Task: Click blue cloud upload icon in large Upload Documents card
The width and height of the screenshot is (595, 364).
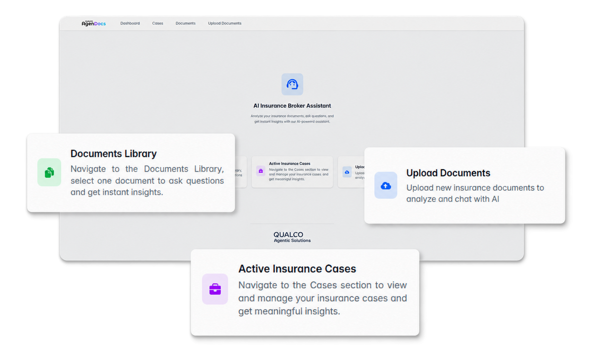Action: (x=386, y=185)
